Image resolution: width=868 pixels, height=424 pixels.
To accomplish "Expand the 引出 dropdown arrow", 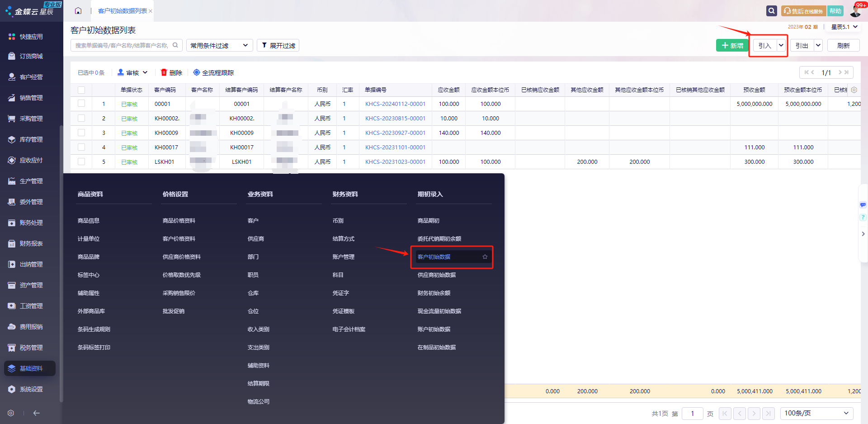I will coord(818,45).
